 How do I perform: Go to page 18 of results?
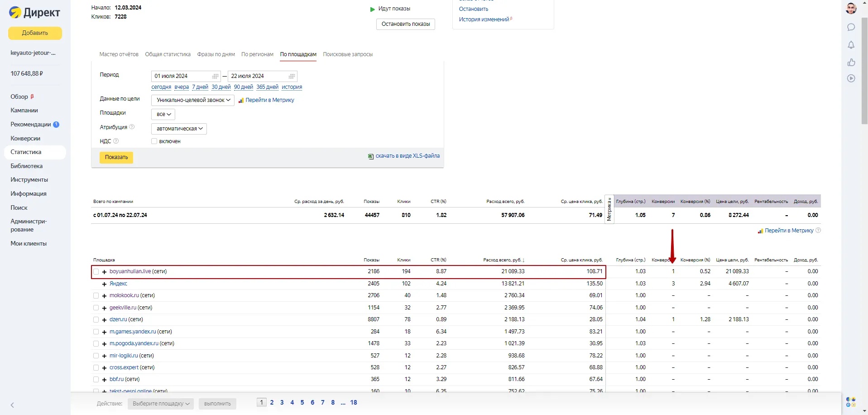(353, 402)
